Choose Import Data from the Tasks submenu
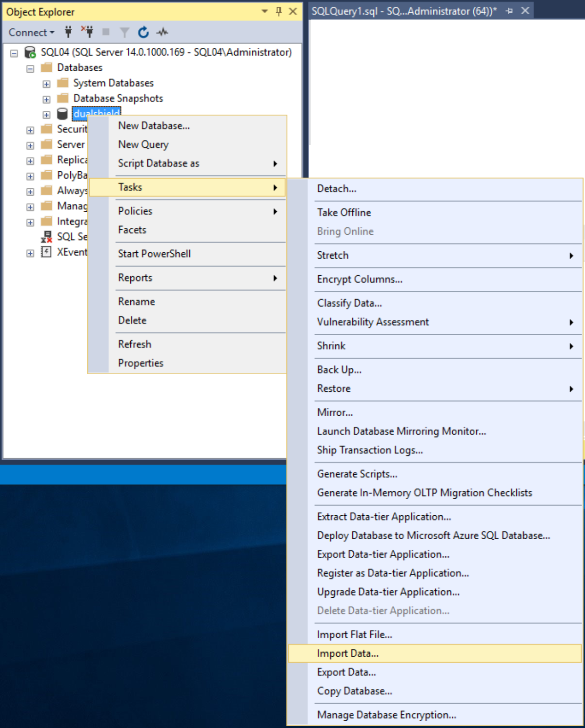585x728 pixels. [x=347, y=653]
